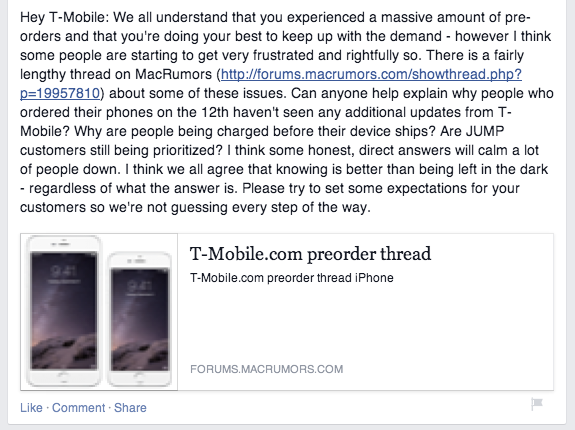
Task: Click the larger iPhone image in preview
Action: pyautogui.click(x=63, y=311)
